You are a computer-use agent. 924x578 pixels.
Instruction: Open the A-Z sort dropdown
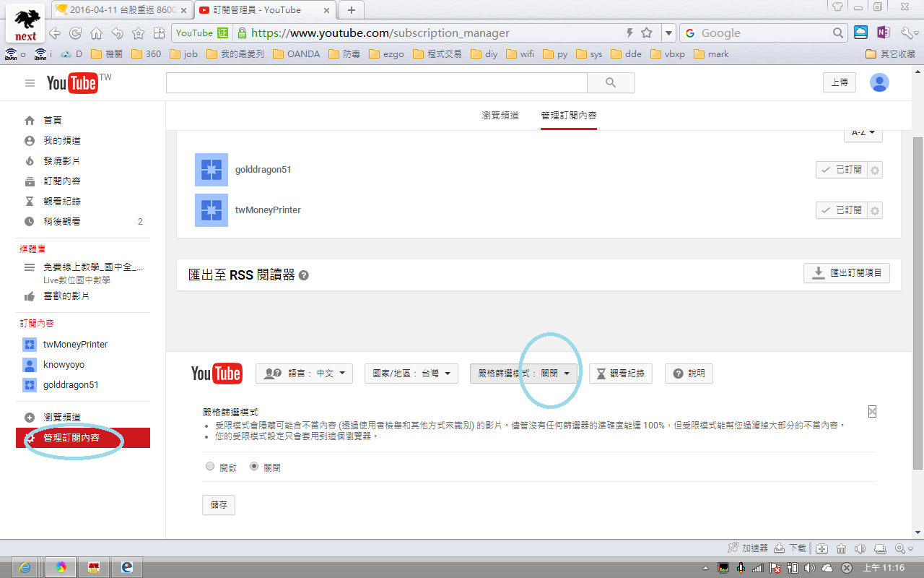tap(863, 134)
